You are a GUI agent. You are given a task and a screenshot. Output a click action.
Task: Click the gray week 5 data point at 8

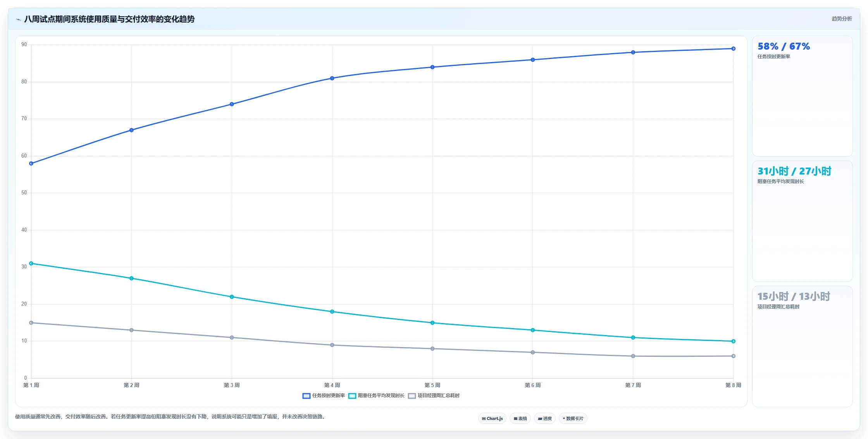tap(432, 349)
